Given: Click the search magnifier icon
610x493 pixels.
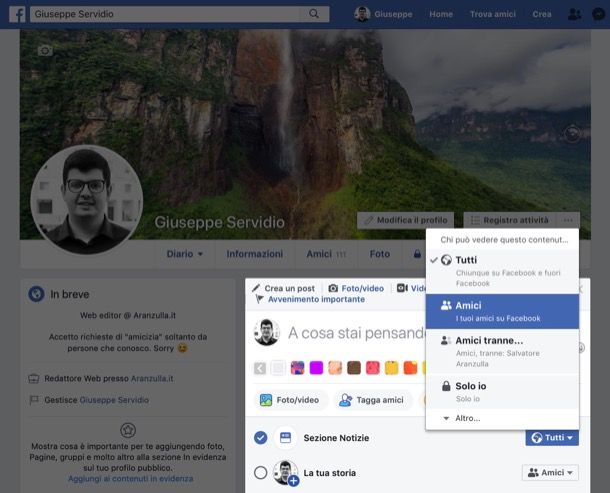Looking at the screenshot, I should pos(314,14).
